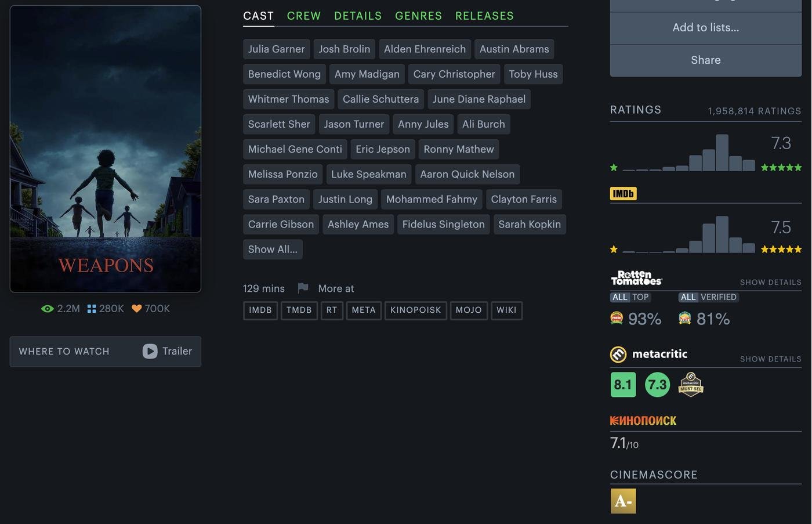Open Julia Garner's cast page

pos(276,49)
